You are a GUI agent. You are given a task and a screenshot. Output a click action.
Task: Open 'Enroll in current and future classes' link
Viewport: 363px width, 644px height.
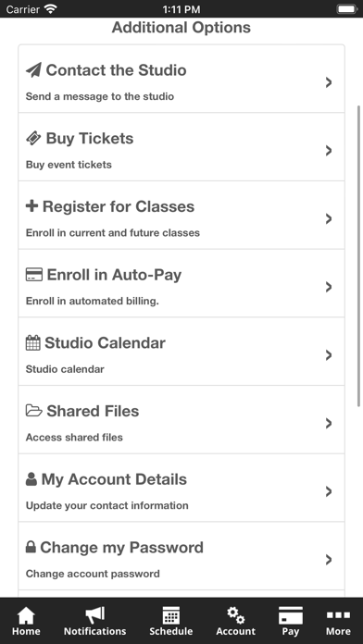coord(113,233)
